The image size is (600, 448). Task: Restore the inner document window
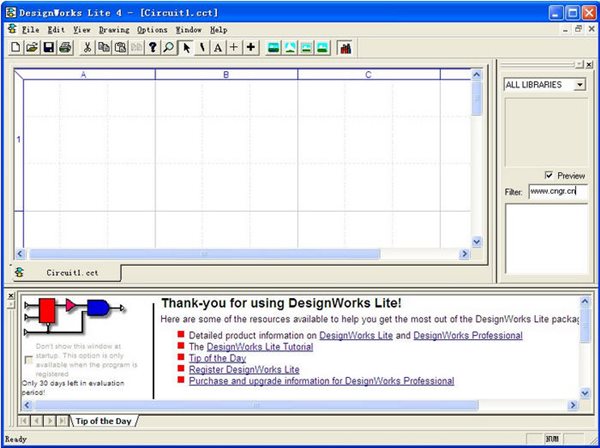pyautogui.click(x=579, y=29)
